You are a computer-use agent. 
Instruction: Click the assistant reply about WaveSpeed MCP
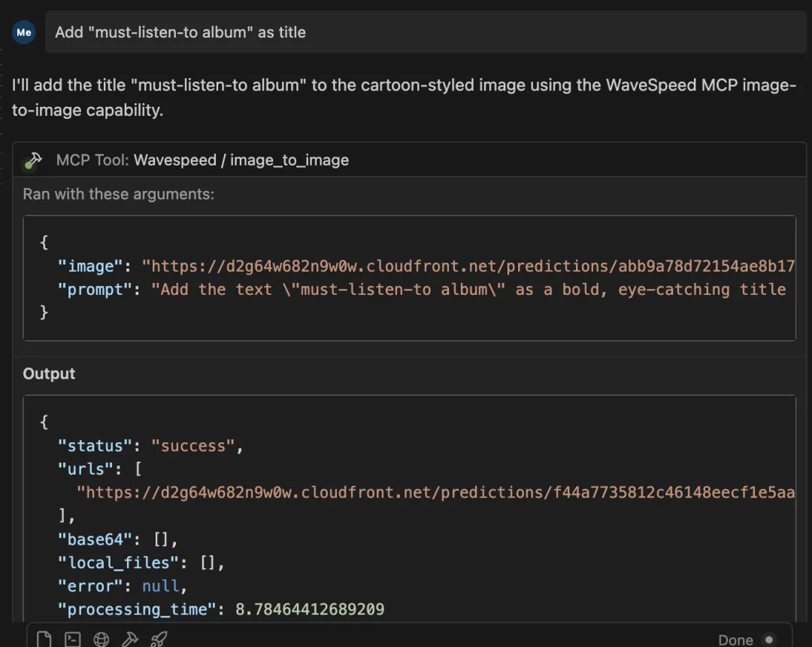point(404,97)
